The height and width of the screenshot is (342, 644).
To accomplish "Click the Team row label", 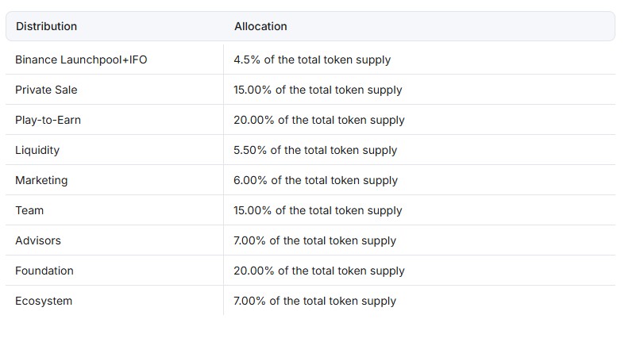I will click(29, 210).
